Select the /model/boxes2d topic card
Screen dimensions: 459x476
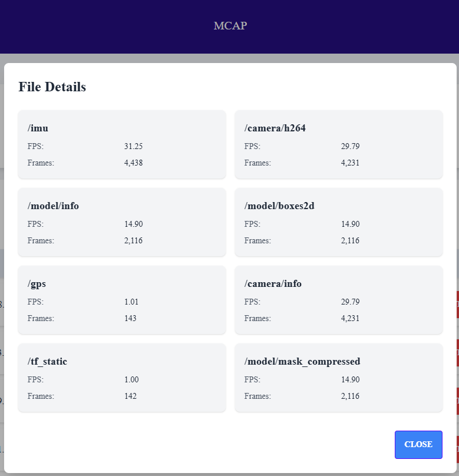click(x=339, y=222)
